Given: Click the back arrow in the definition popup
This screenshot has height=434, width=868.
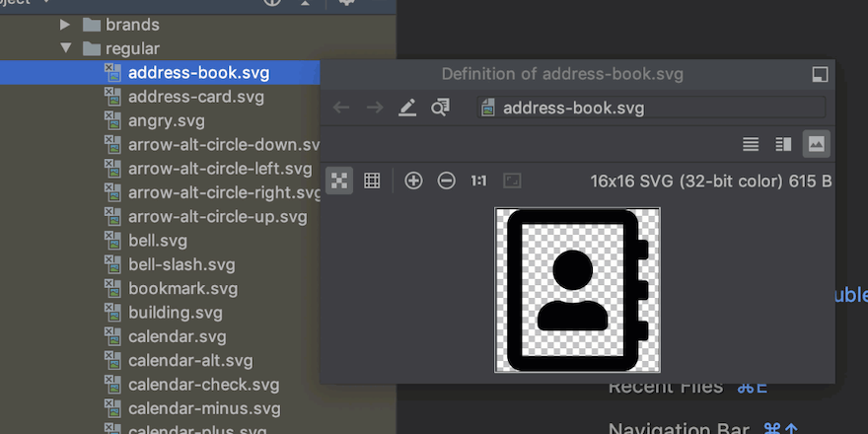Looking at the screenshot, I should tap(341, 108).
